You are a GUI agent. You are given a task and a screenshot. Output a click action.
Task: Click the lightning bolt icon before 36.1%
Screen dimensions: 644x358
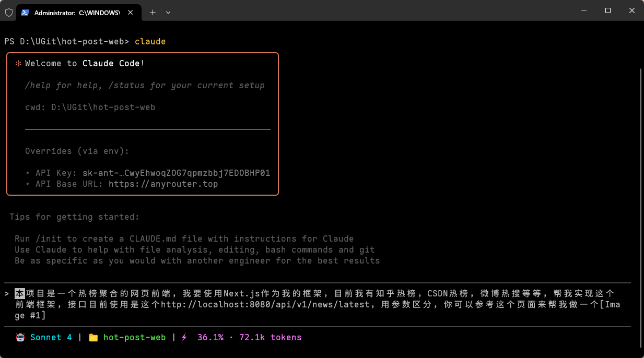(x=184, y=338)
